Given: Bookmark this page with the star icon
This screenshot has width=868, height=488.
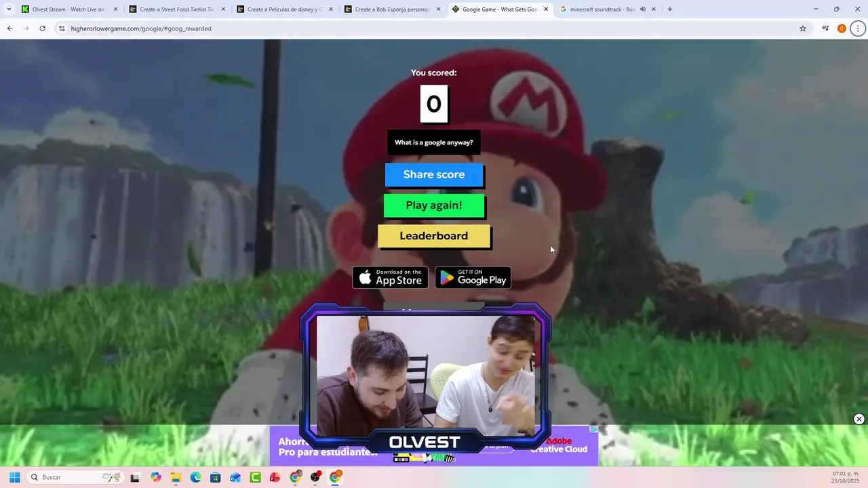Looking at the screenshot, I should [x=803, y=28].
